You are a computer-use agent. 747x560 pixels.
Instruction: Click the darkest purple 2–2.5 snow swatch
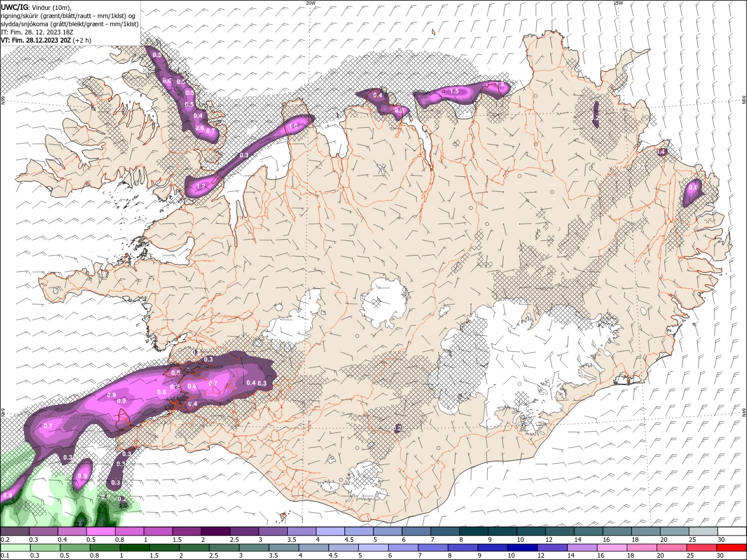[x=215, y=531]
